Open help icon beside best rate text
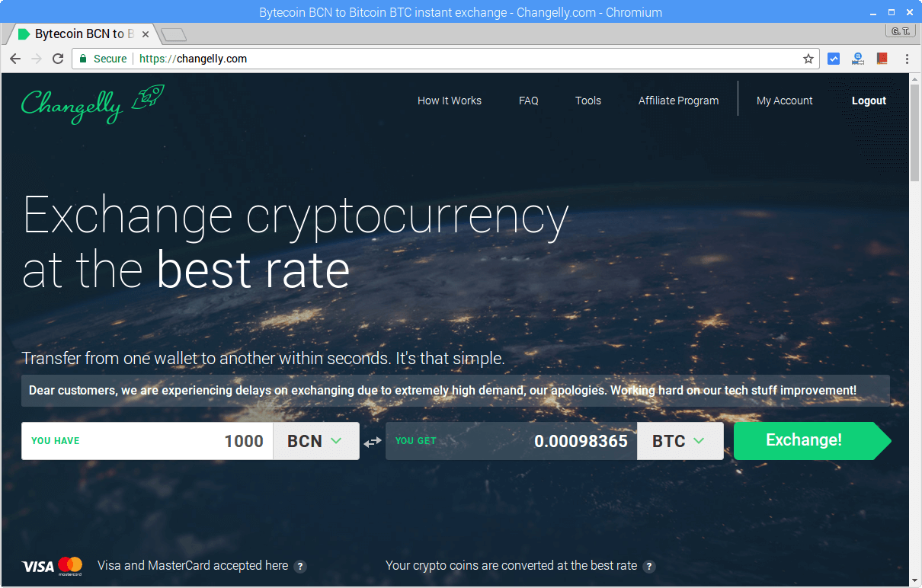The image size is (922, 588). (648, 566)
